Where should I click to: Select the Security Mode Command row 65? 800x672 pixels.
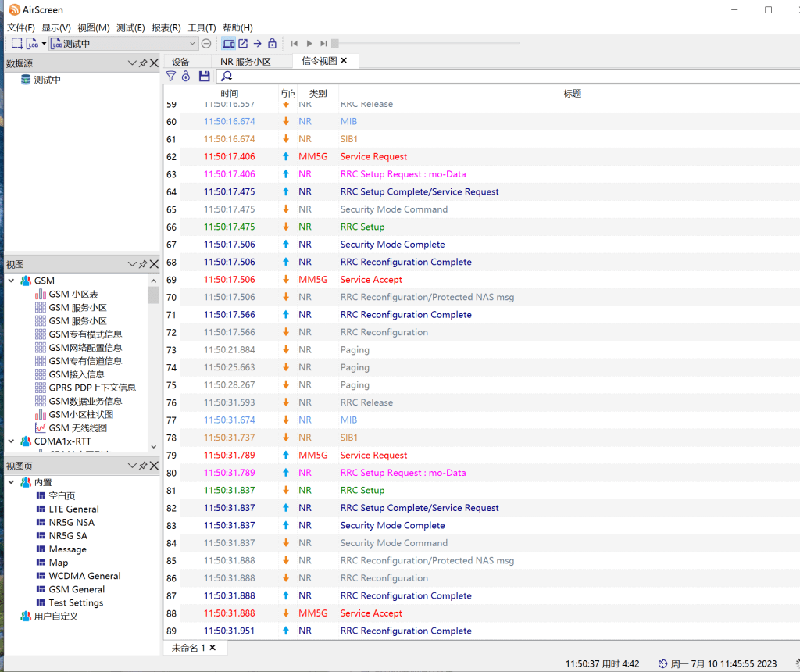(x=394, y=209)
